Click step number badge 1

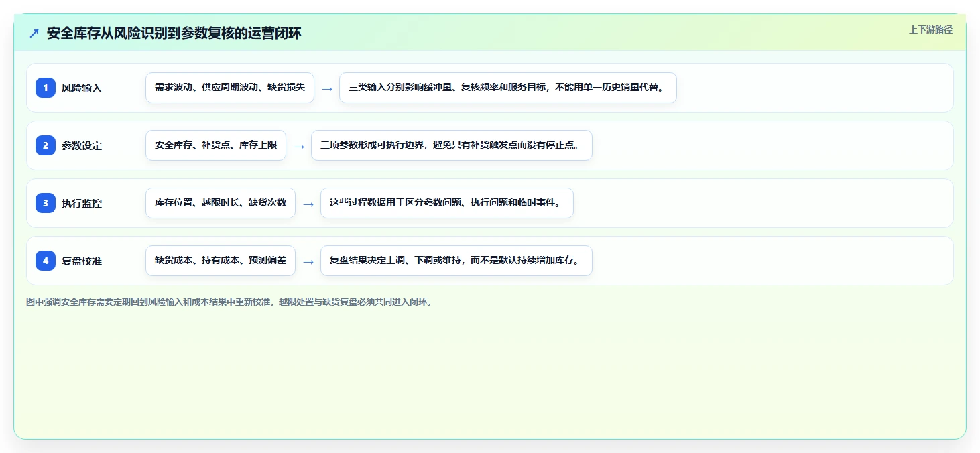tap(46, 88)
